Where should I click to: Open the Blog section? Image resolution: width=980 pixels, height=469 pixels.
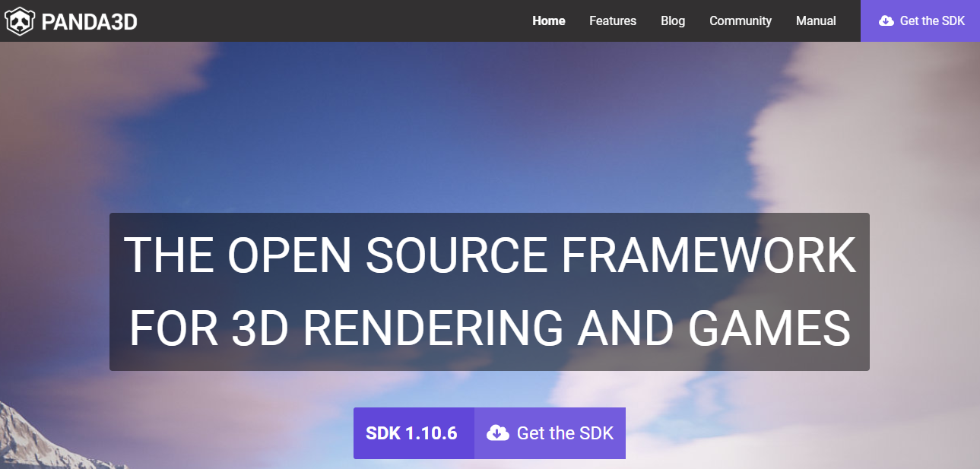pyautogui.click(x=673, y=21)
